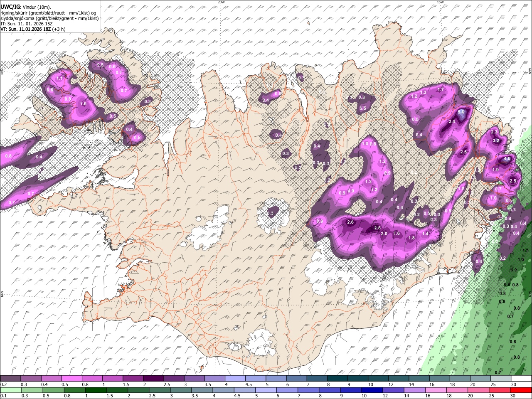Click the 3.2 value in the eastern fjords

pyautogui.click(x=496, y=140)
